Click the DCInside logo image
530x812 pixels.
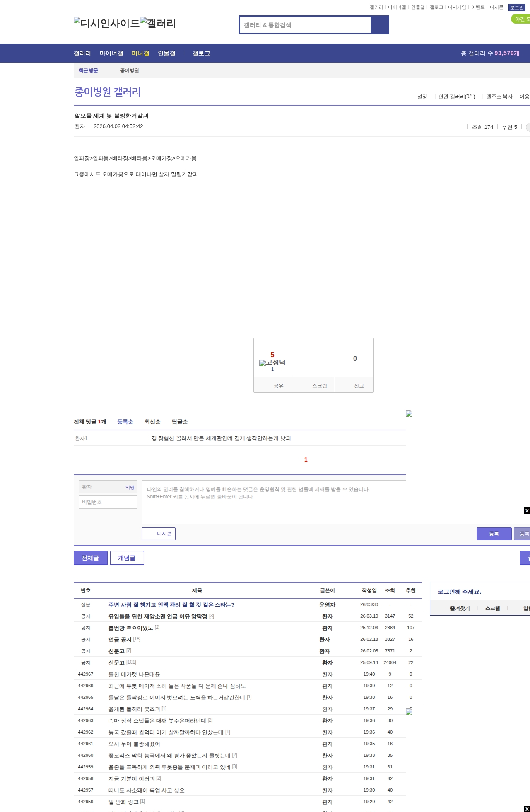pyautogui.click(x=106, y=23)
